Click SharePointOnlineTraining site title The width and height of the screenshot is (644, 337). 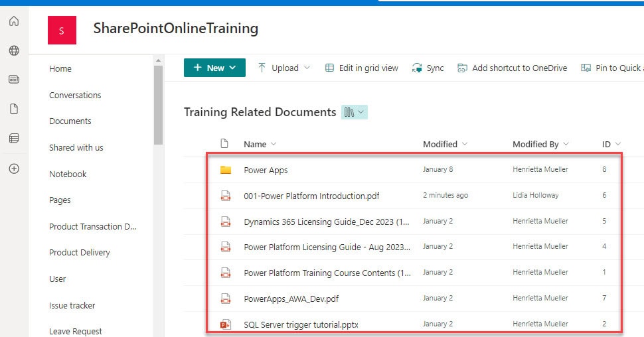click(176, 29)
